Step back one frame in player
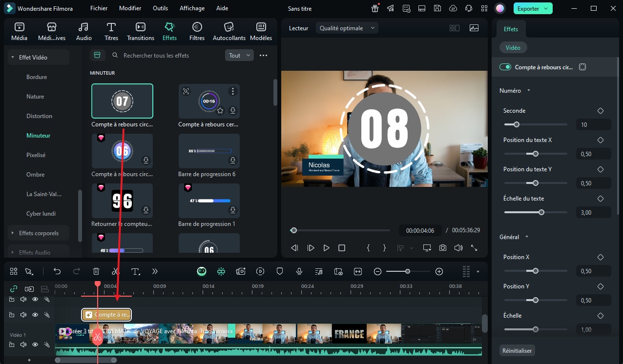 click(294, 248)
